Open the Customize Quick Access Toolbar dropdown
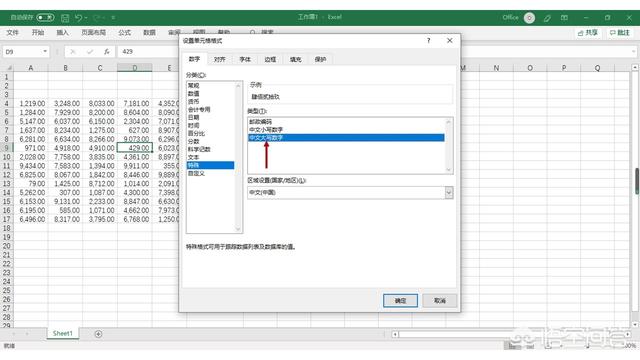 113,18
